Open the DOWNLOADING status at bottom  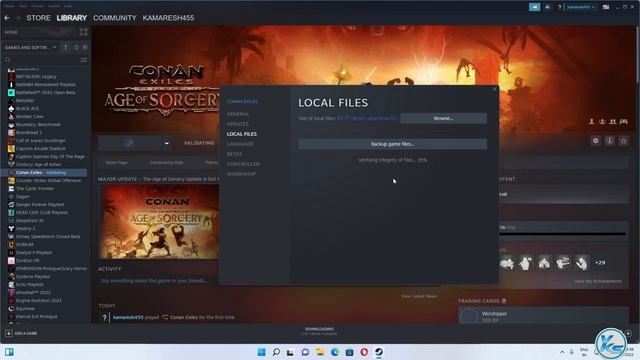(x=319, y=331)
